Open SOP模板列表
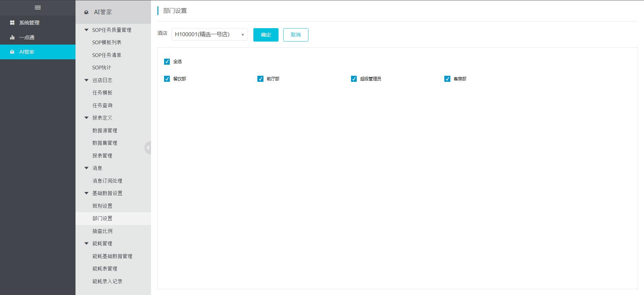The image size is (644, 295). pos(107,42)
